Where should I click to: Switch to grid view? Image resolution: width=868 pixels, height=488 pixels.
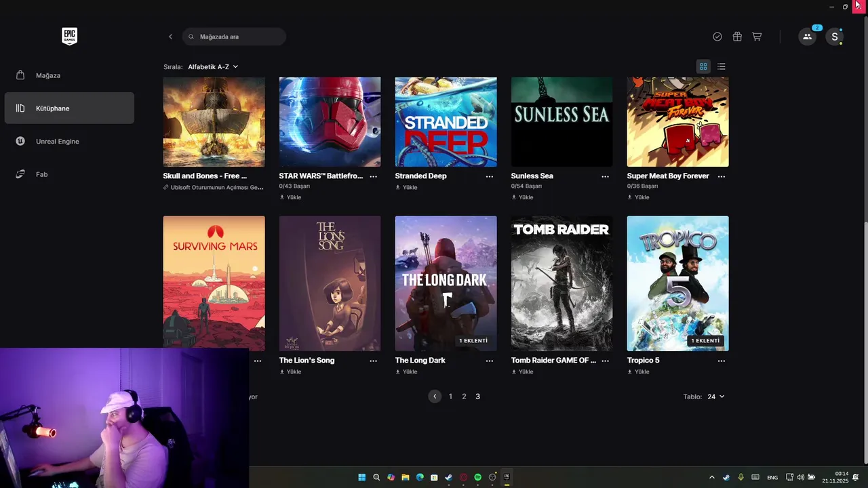click(x=703, y=66)
